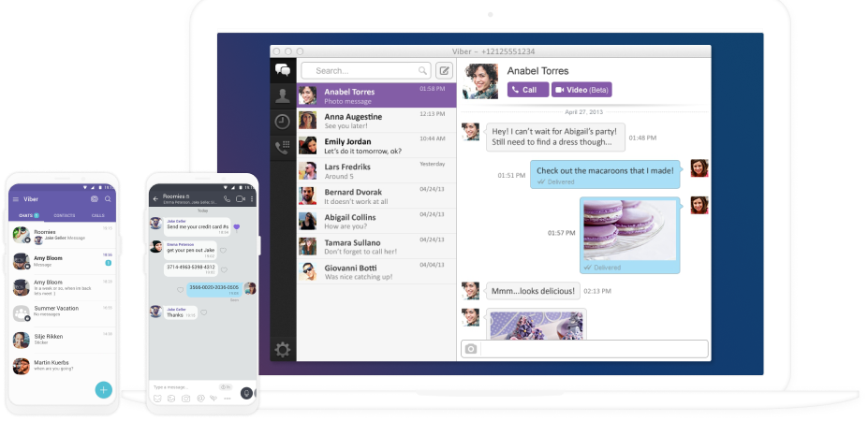
Task: Switch to the Contacts tab on phone
Action: click(65, 215)
